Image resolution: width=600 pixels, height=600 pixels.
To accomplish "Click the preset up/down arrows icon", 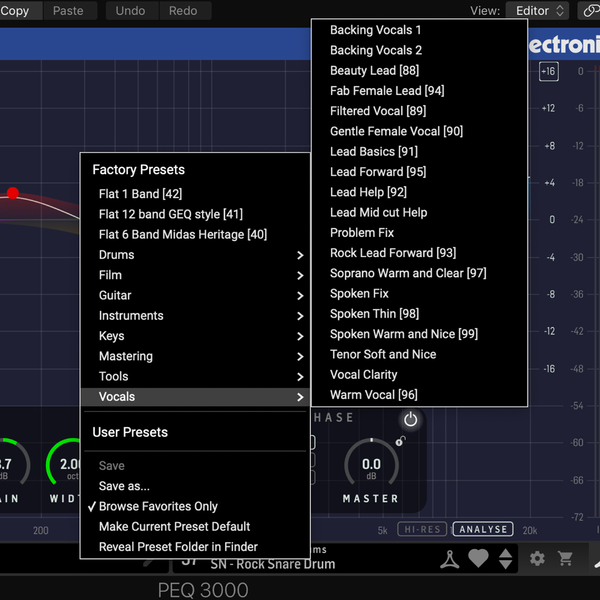I will (505, 559).
